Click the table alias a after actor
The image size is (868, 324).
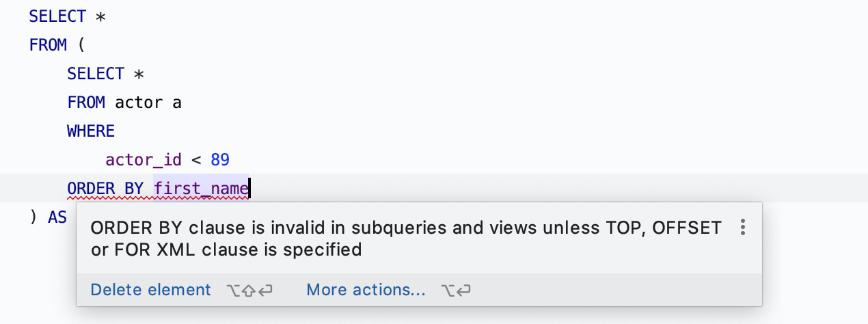pyautogui.click(x=177, y=103)
